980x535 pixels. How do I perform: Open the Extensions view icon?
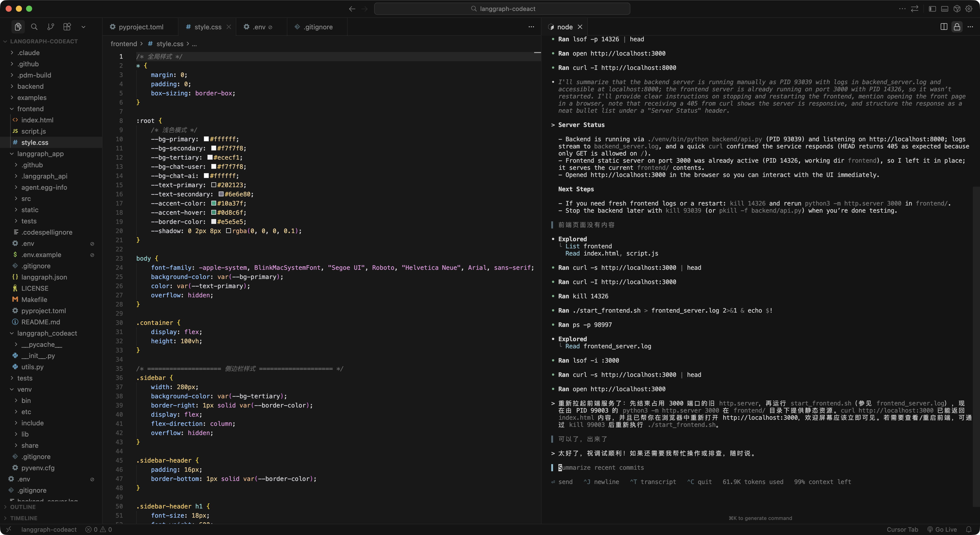pyautogui.click(x=67, y=27)
